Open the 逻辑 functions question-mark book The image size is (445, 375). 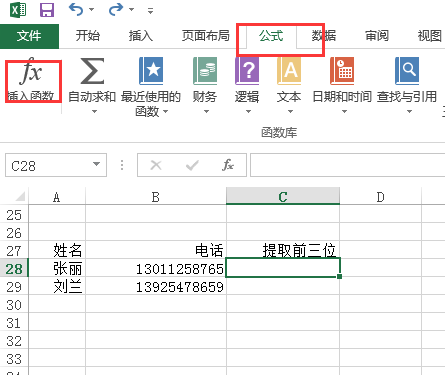pos(247,71)
